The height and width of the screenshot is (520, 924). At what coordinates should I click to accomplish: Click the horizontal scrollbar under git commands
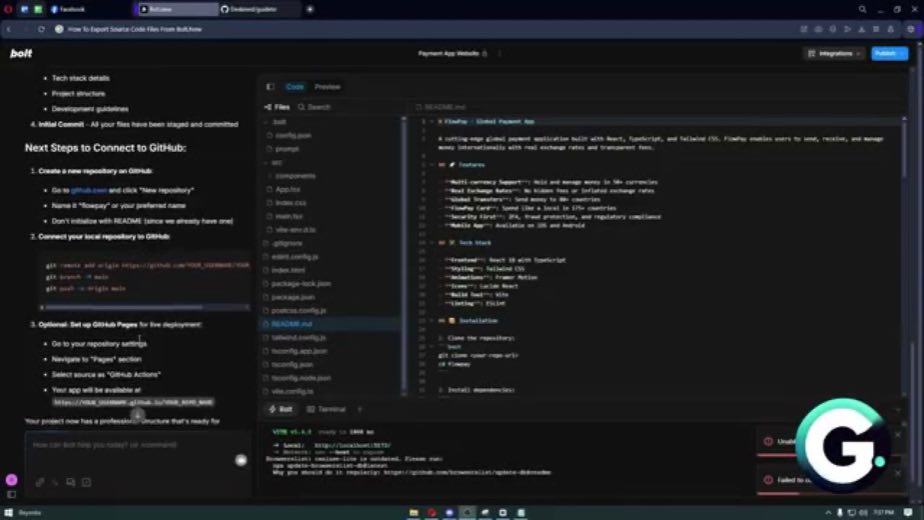124,307
